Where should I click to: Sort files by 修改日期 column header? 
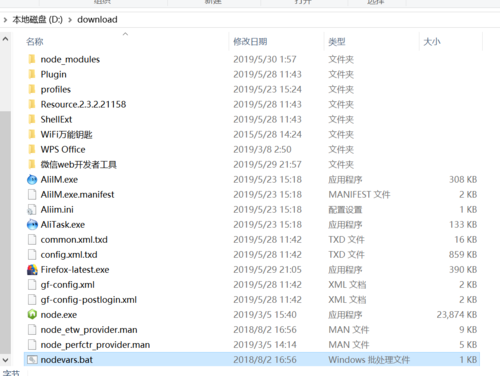pos(250,42)
